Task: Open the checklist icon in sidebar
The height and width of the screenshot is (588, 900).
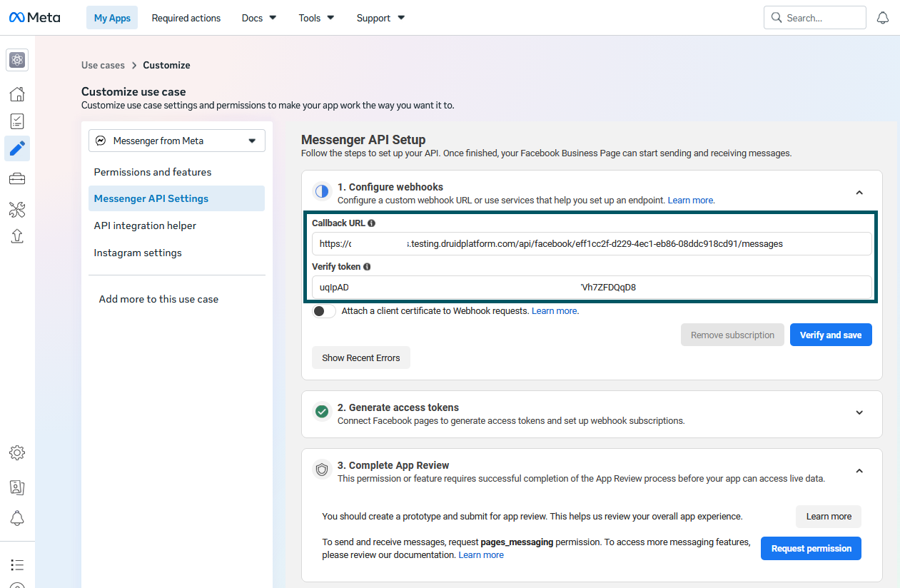Action: coord(17,121)
